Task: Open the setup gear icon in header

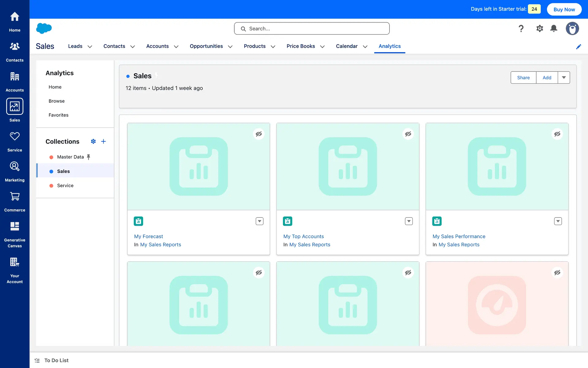Action: click(x=540, y=29)
